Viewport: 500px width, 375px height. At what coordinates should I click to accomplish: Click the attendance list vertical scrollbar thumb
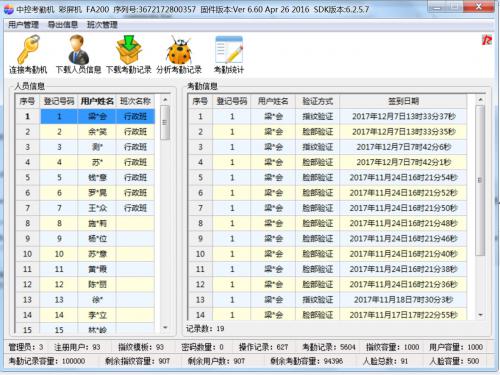coord(480,180)
